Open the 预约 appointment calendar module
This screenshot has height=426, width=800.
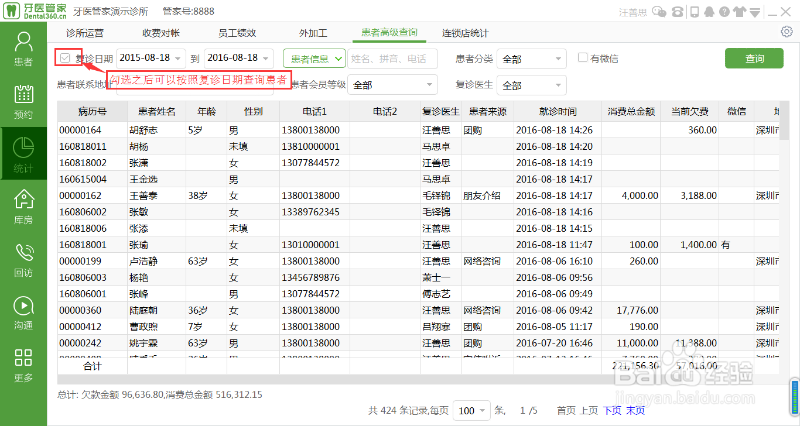point(23,103)
